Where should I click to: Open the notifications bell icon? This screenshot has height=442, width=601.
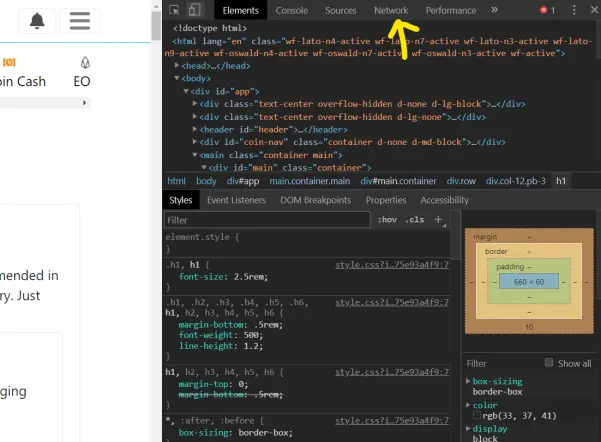tap(37, 21)
